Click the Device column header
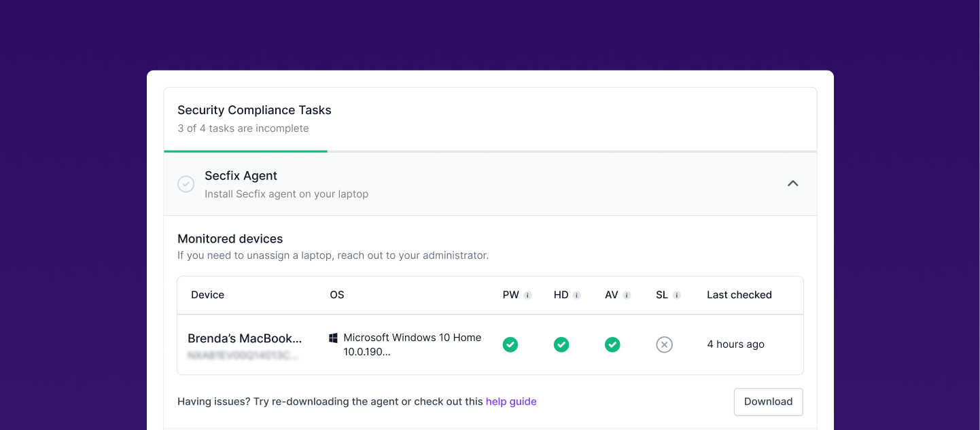 pos(207,295)
